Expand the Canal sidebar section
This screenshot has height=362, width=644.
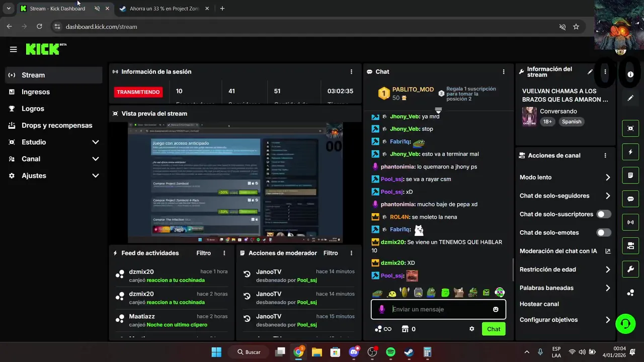[x=53, y=159]
